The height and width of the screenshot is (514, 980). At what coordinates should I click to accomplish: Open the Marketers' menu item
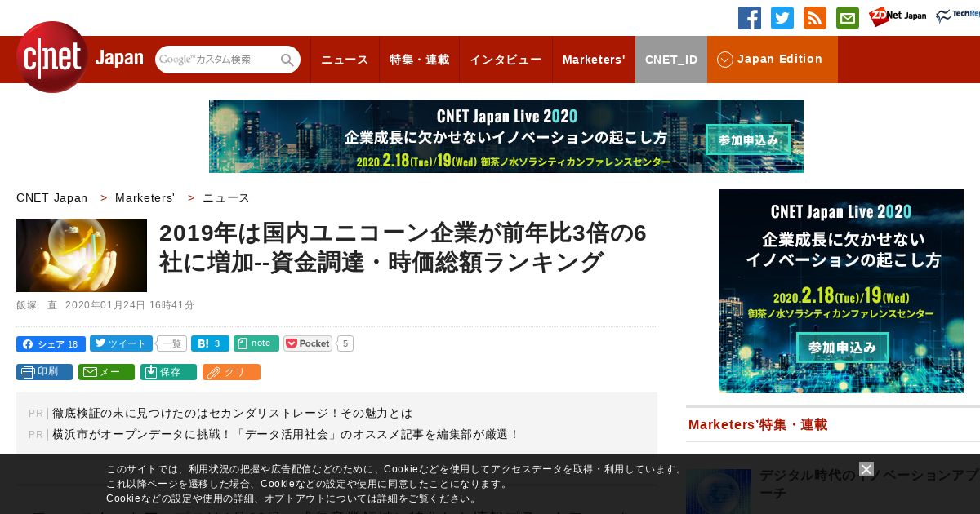594,60
